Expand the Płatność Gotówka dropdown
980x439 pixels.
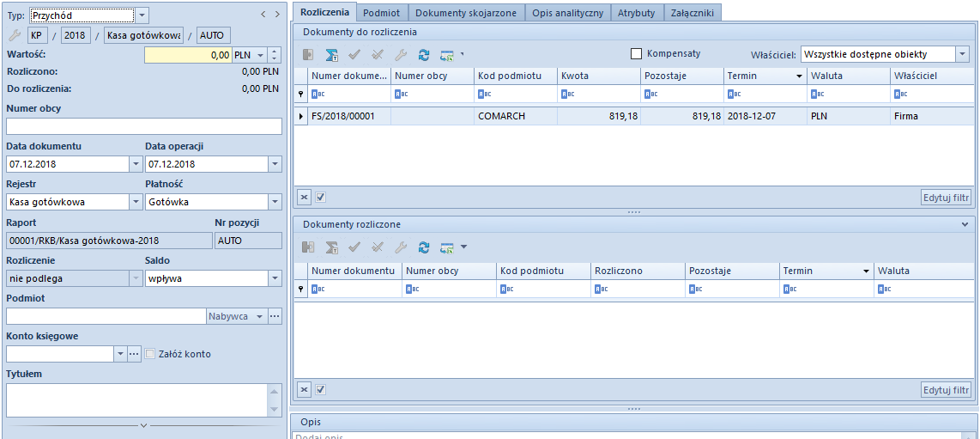click(x=275, y=202)
